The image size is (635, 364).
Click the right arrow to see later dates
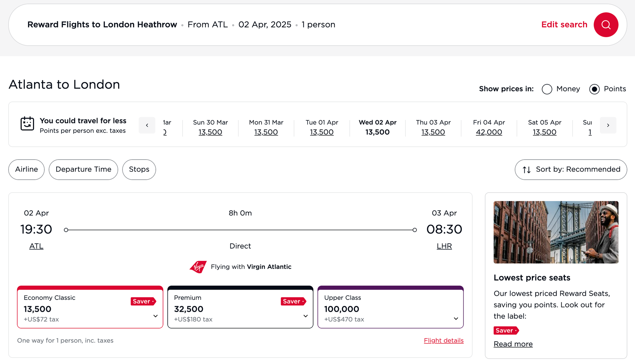click(608, 125)
